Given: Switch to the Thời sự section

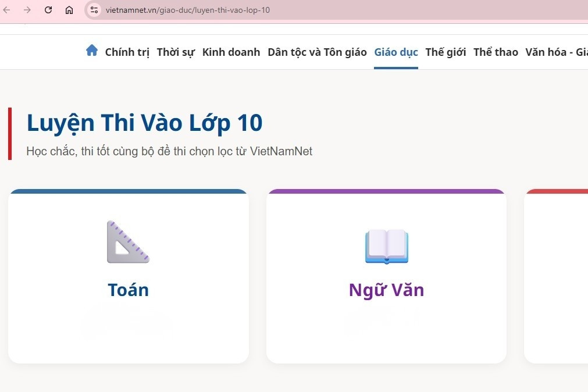Looking at the screenshot, I should pos(176,52).
